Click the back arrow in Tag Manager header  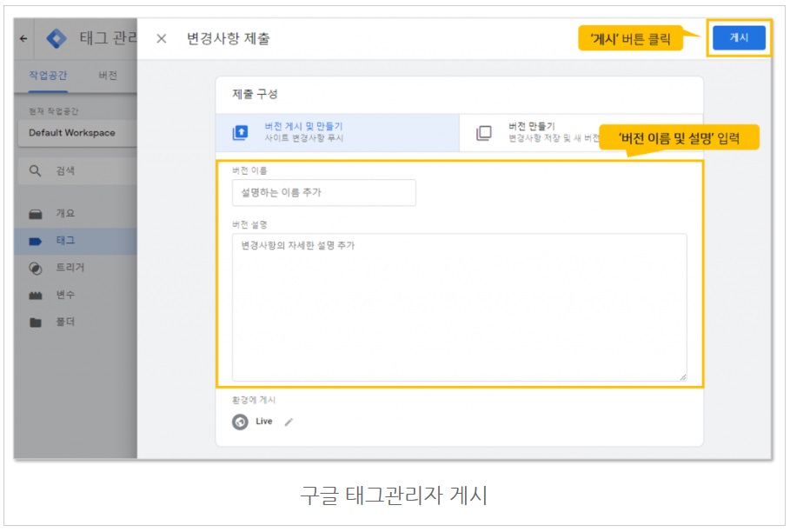point(23,38)
